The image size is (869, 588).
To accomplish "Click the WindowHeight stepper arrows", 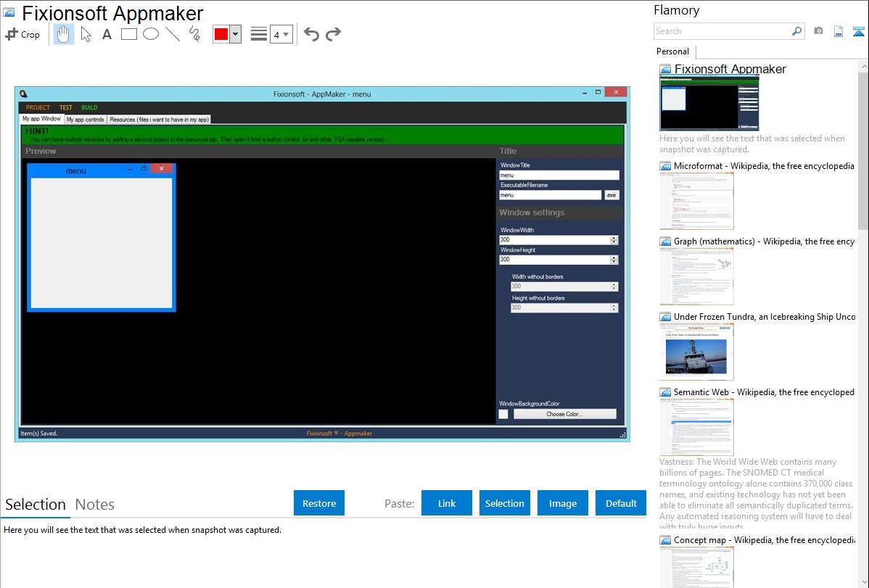I will click(614, 260).
